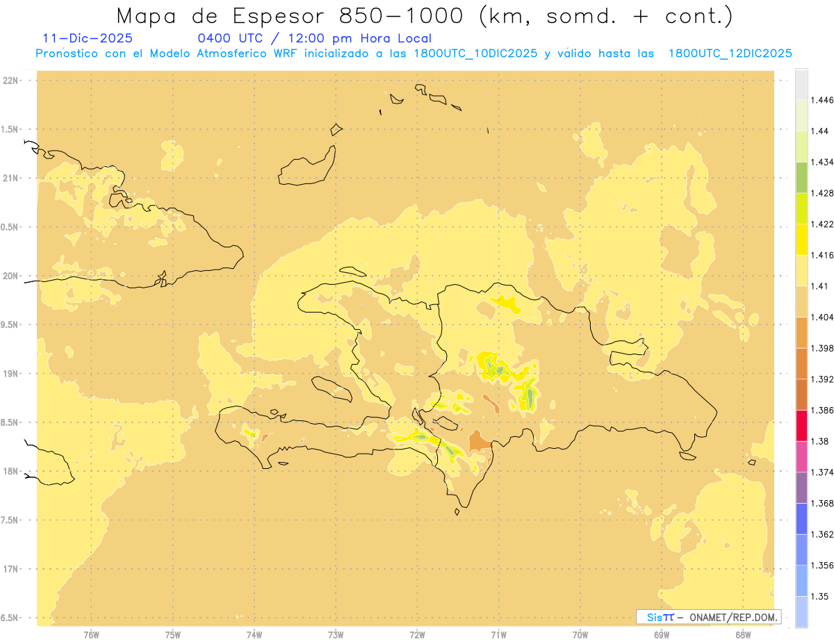This screenshot has height=644, width=834.
Task: Click the 71W longitude axis label
Action: (x=498, y=634)
